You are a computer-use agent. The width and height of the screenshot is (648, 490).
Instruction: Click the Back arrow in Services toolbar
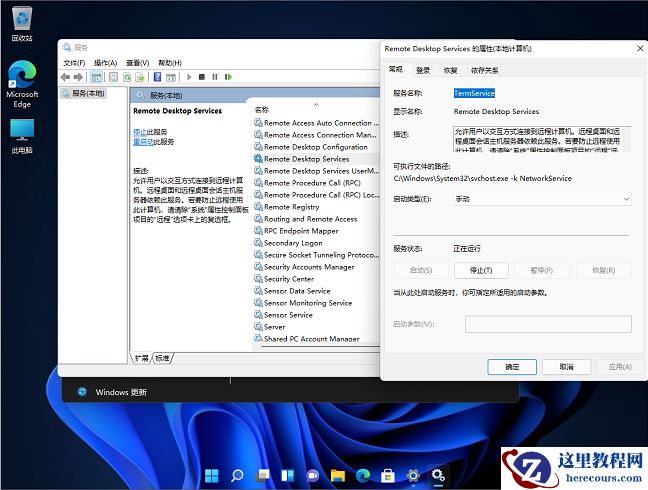[x=65, y=77]
